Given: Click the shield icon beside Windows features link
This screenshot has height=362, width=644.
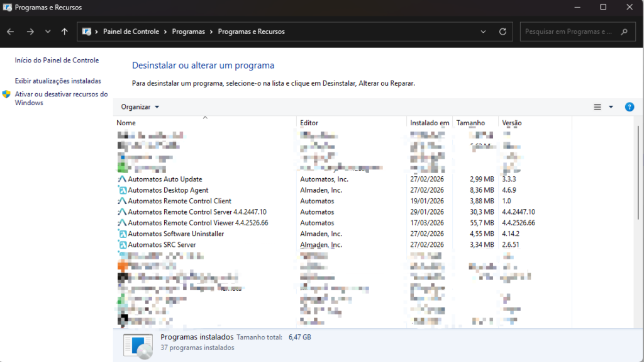Looking at the screenshot, I should 6,94.
